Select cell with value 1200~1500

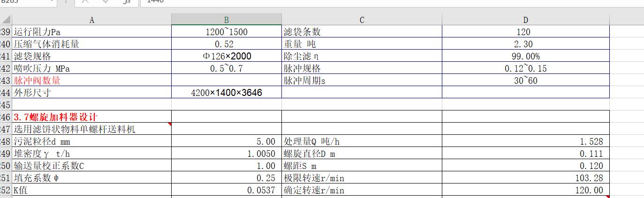click(x=227, y=32)
